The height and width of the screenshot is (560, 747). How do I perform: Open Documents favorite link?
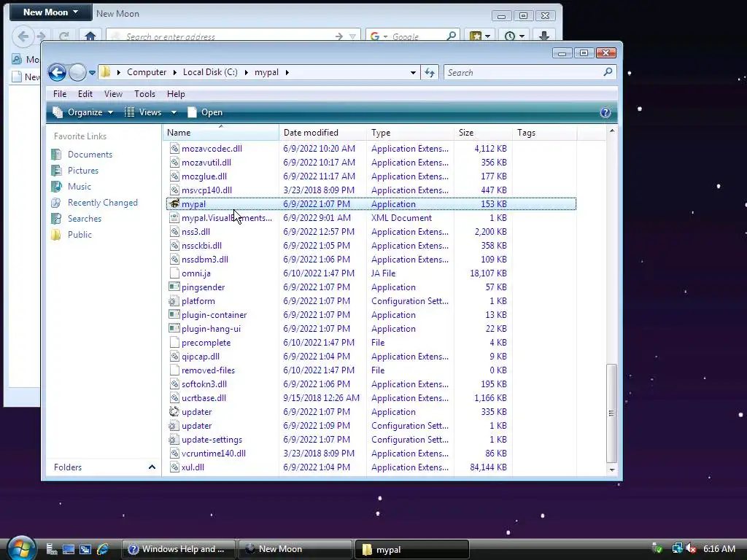coord(90,155)
